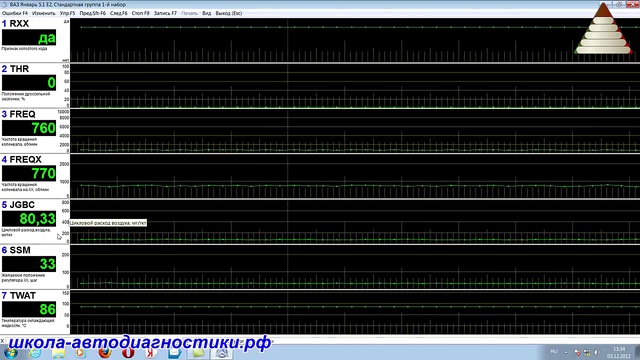
Task: Switch to the diagnostic program taskbar button
Action: point(222,353)
